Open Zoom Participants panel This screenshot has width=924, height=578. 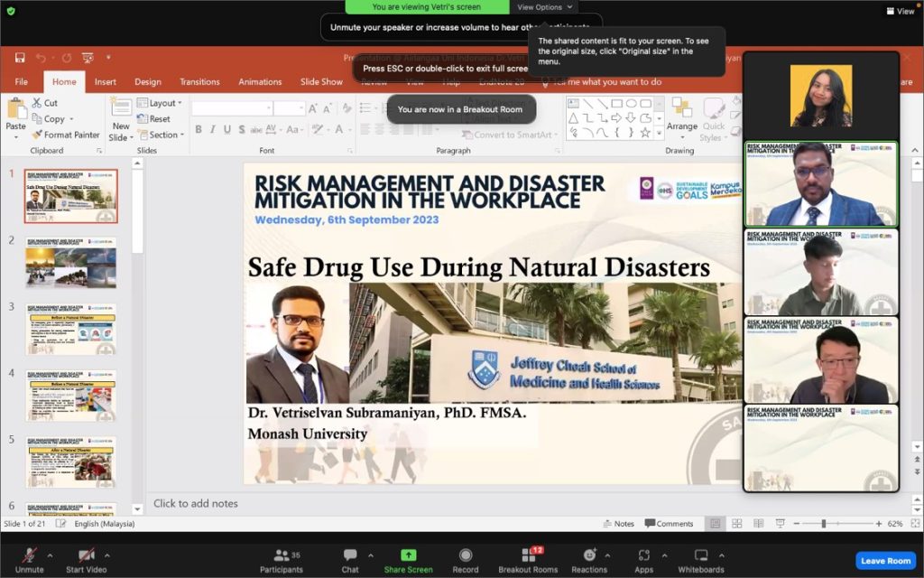pos(282,560)
